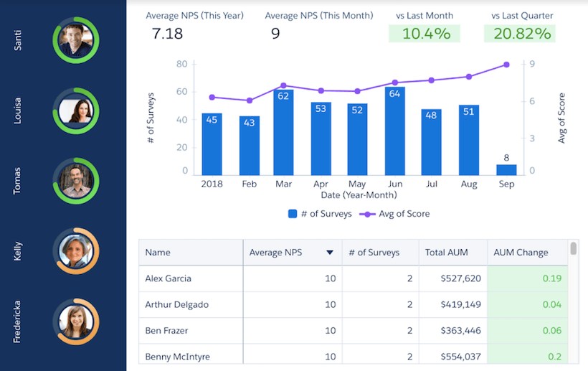This screenshot has height=371, width=588.
Task: Select Louisa's profile photo
Action: pyautogui.click(x=76, y=111)
